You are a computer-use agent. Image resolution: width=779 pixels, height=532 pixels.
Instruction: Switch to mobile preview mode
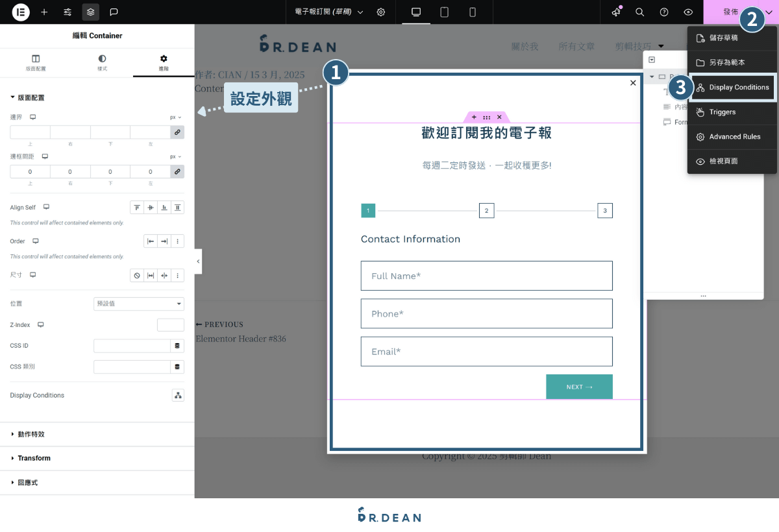472,12
